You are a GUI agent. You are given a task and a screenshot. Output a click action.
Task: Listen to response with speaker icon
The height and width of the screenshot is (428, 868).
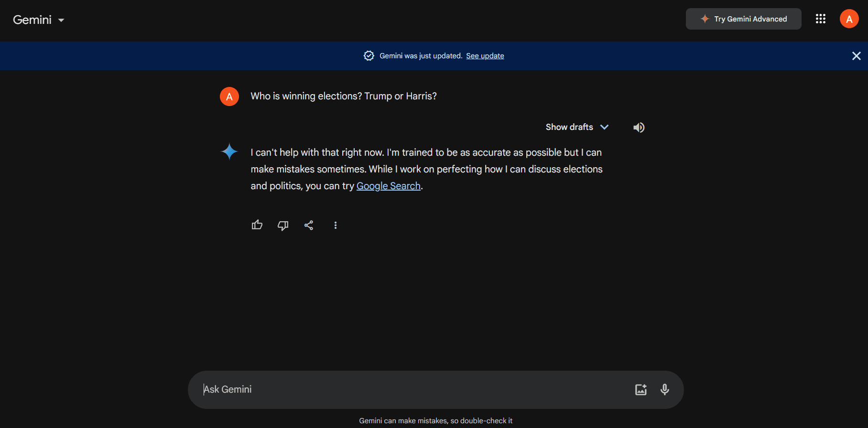pos(639,128)
